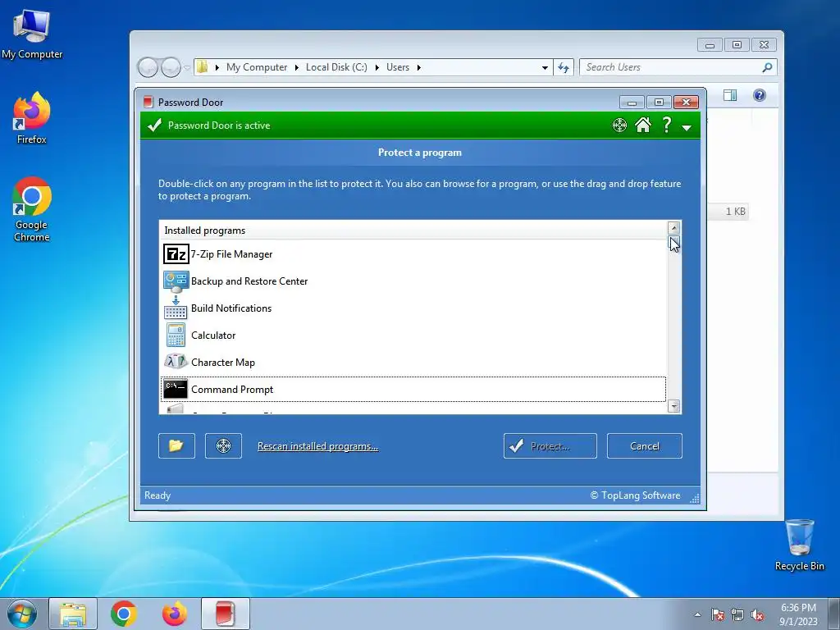Viewport: 840px width, 630px height.
Task: Select the Command Prompt program icon
Action: pos(176,390)
